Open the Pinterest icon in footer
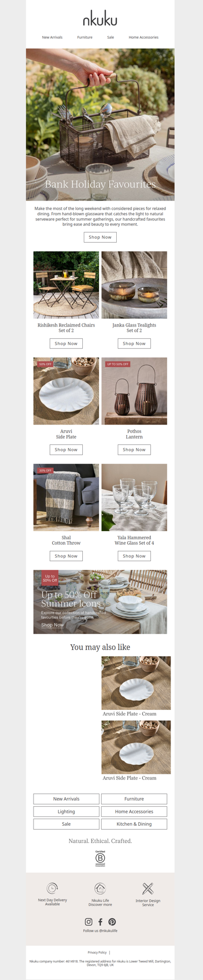This screenshot has height=980, width=203. click(x=112, y=922)
